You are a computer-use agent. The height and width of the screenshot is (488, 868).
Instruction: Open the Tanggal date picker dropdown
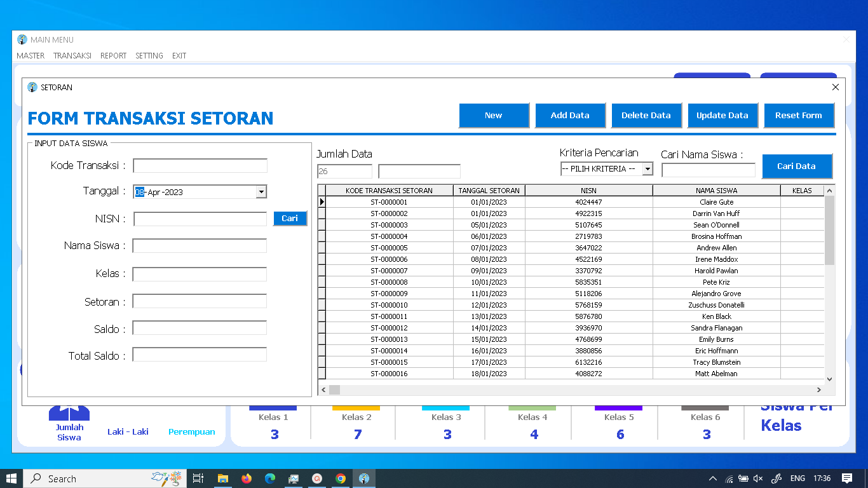tap(262, 191)
